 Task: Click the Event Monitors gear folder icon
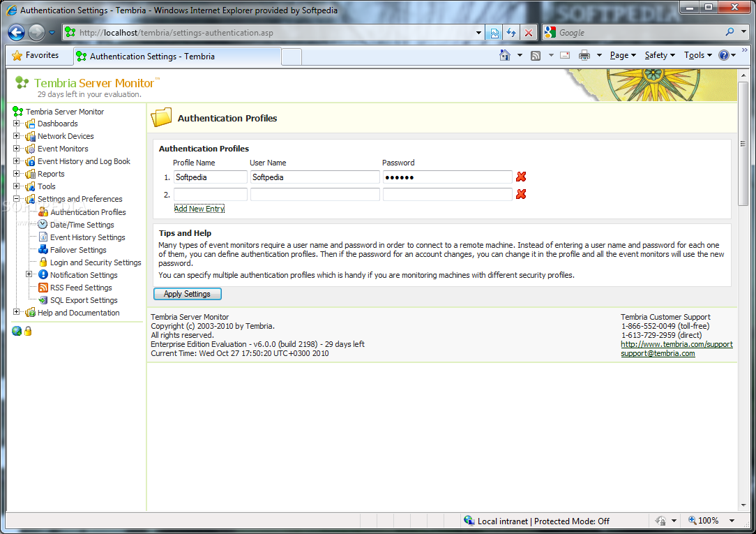tap(31, 149)
